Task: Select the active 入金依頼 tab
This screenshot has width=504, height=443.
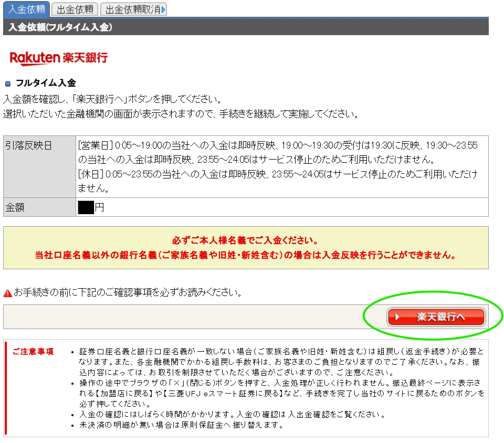Action: 26,9
